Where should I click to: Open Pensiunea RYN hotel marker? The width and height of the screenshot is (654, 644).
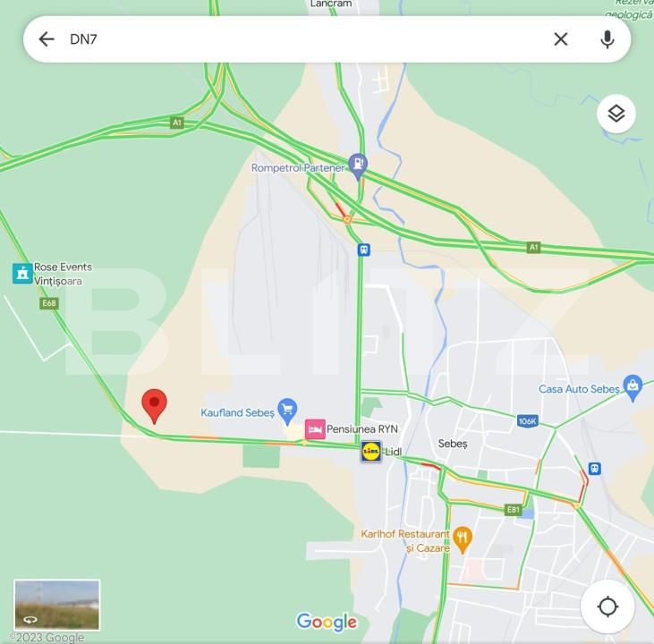(315, 429)
